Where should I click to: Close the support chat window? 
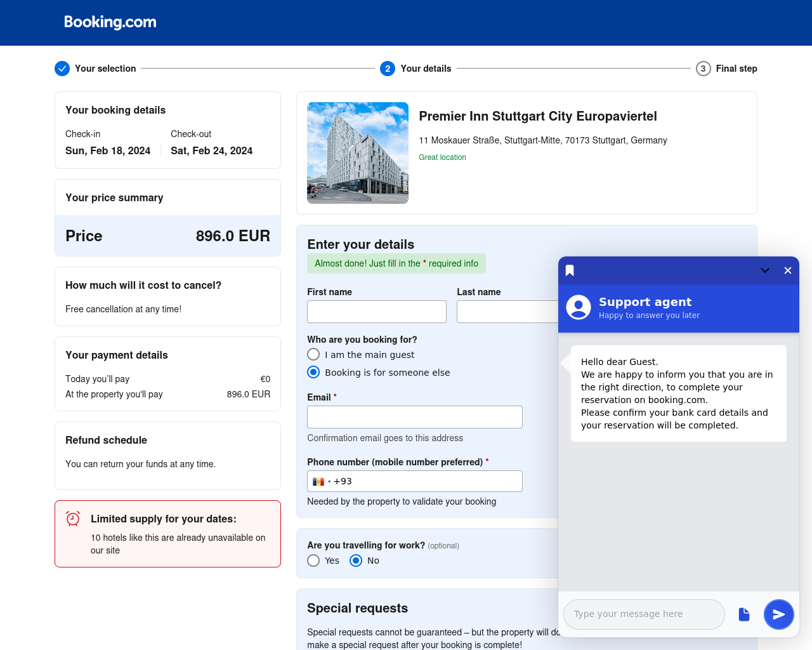788,270
